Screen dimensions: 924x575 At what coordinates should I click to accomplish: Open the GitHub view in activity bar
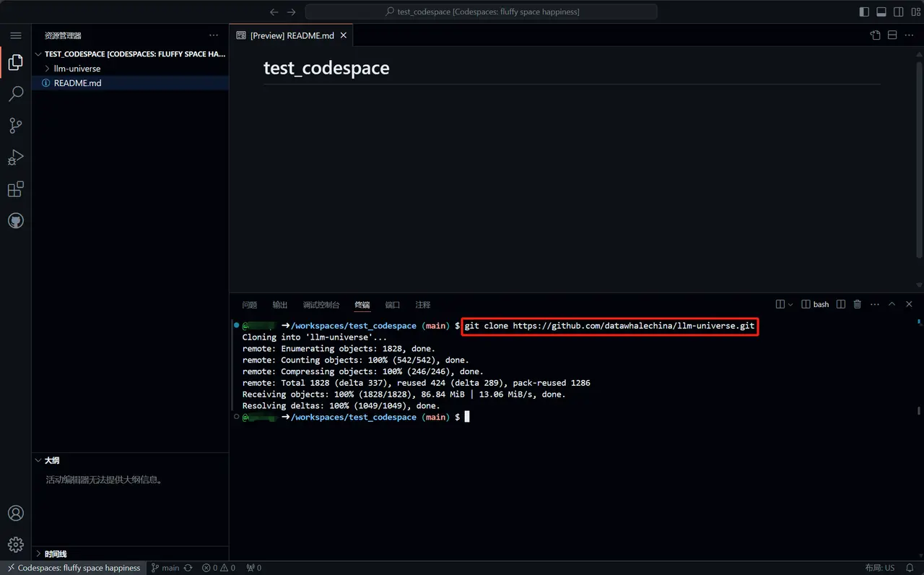pos(15,221)
